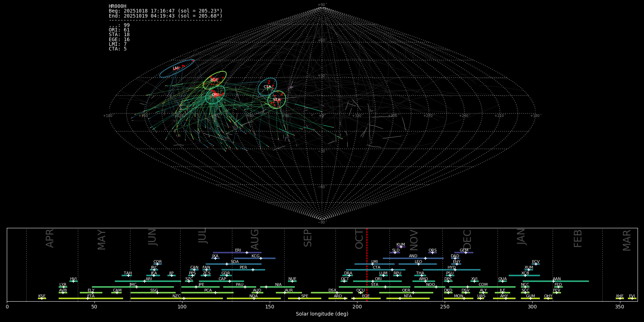Click the 'STA: 18' count entry

click(119, 35)
